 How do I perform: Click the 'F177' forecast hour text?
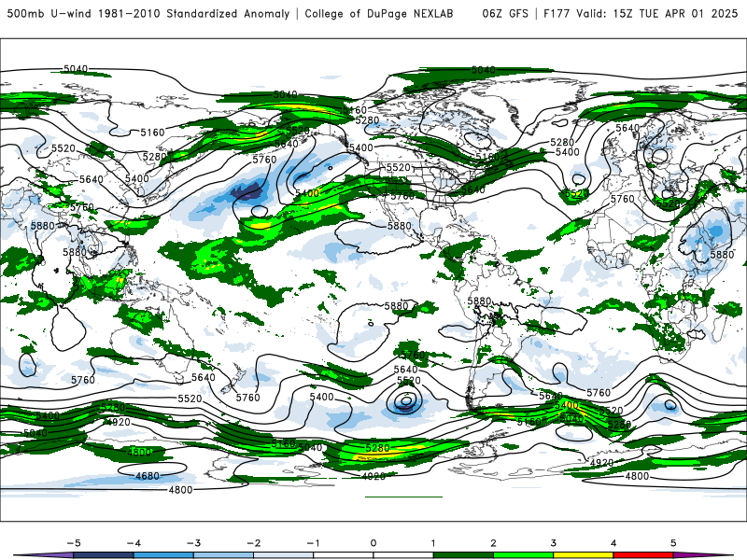(557, 13)
